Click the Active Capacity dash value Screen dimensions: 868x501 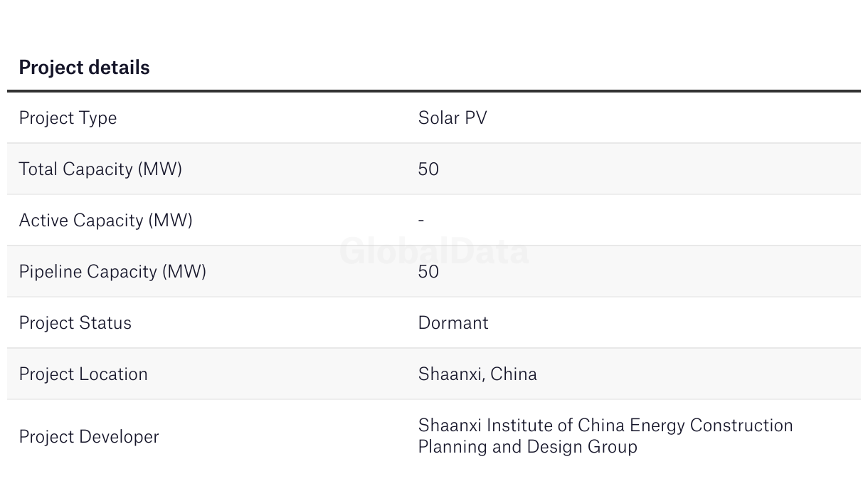click(x=421, y=221)
